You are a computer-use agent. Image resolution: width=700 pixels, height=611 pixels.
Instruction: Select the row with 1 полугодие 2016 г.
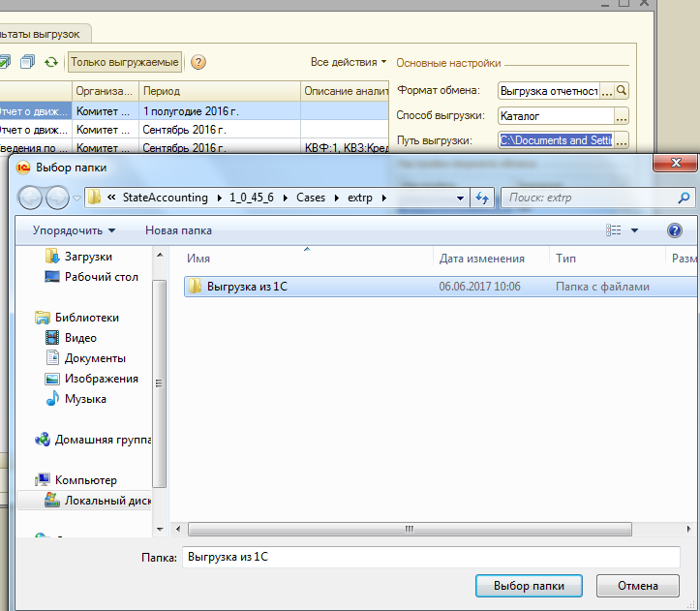click(195, 110)
